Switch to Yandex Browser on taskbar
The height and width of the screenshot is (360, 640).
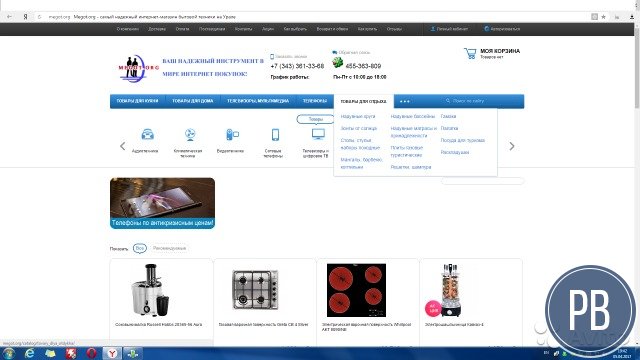[111, 353]
